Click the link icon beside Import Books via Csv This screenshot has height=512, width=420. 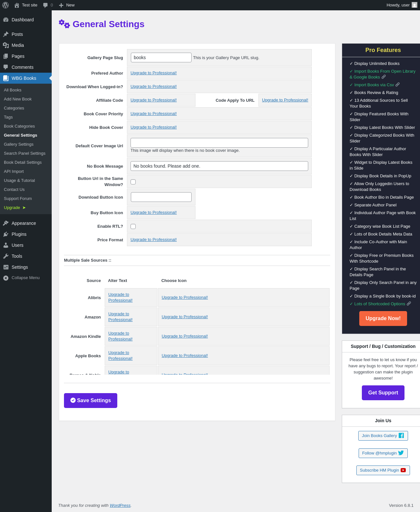tap(398, 85)
